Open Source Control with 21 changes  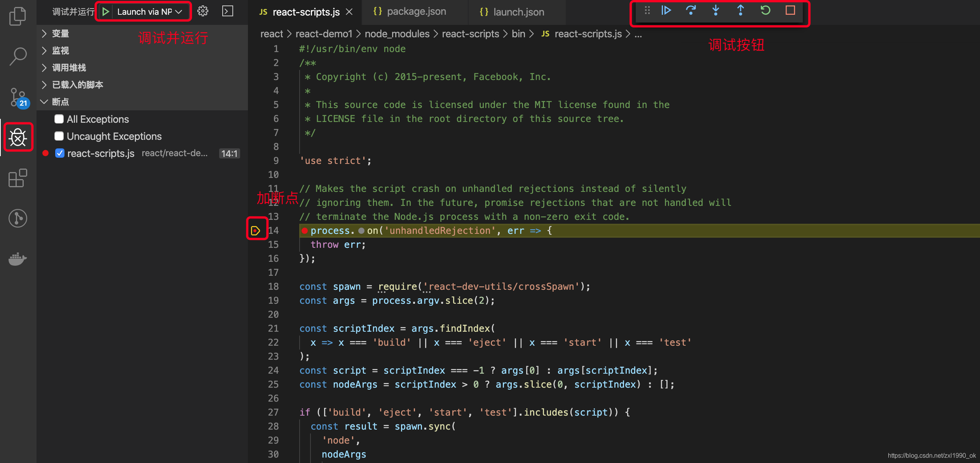point(18,97)
